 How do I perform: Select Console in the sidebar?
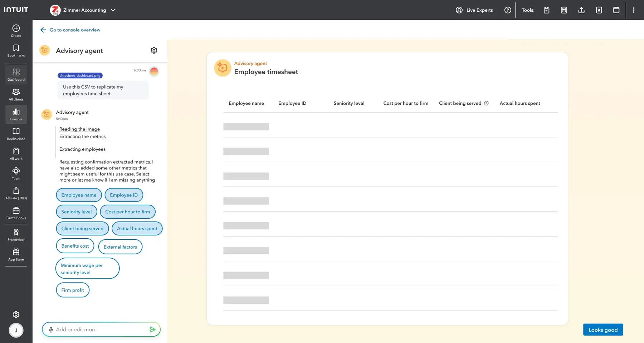pos(16,114)
